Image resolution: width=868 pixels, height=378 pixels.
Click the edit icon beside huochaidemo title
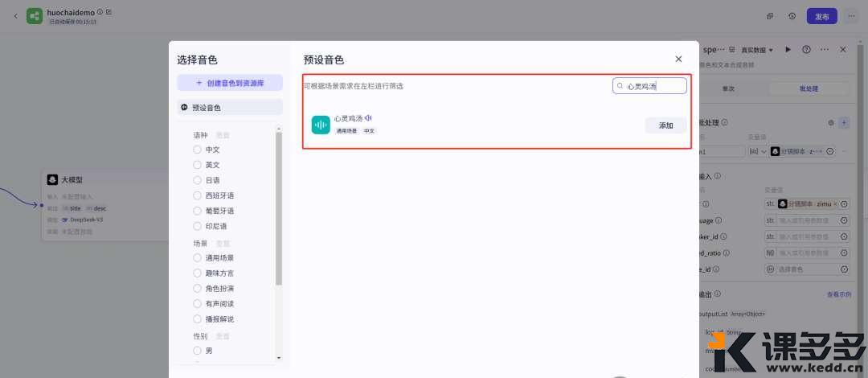pyautogui.click(x=109, y=11)
